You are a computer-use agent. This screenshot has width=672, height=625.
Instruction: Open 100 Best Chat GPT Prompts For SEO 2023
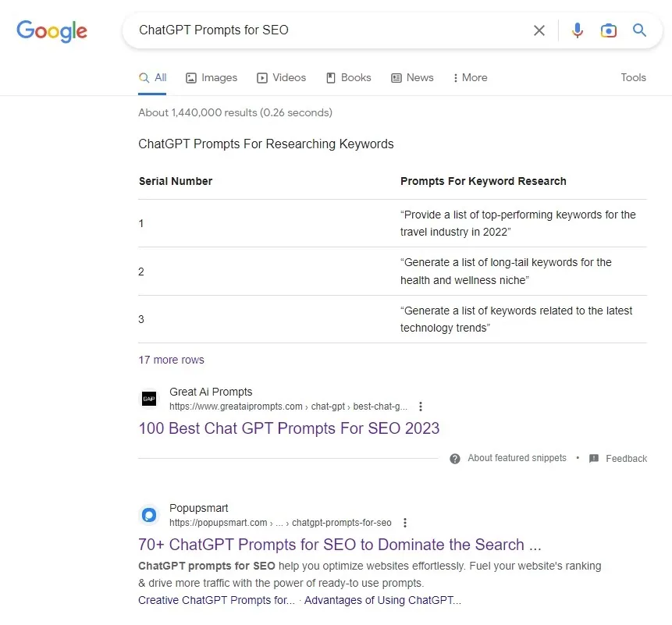point(289,428)
